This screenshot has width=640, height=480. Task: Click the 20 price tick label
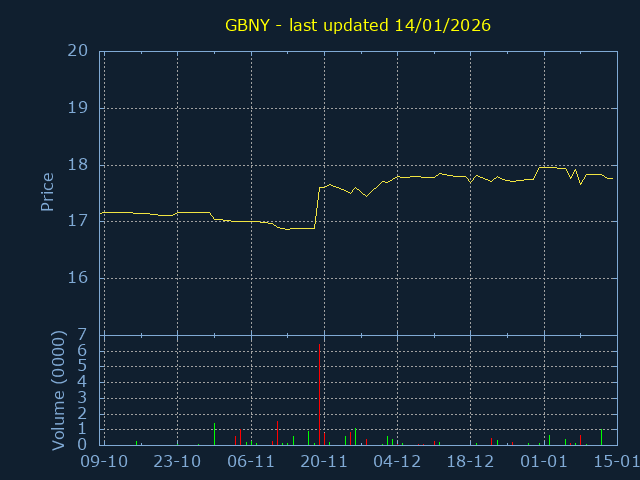click(x=79, y=51)
